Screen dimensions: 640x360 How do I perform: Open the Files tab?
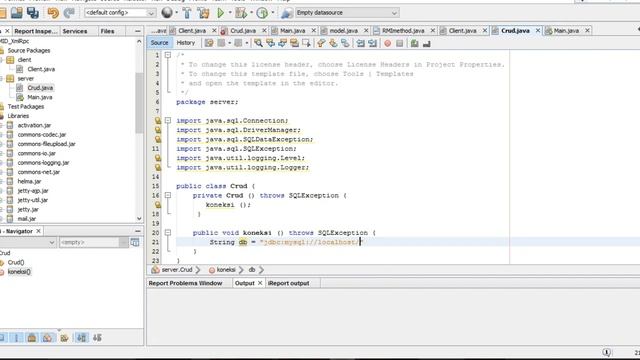point(107,31)
